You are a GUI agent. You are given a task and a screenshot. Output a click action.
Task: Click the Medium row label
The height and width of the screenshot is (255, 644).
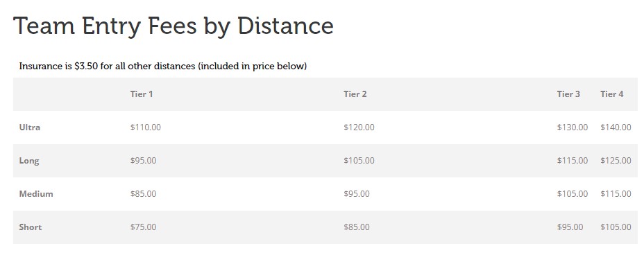tap(35, 193)
